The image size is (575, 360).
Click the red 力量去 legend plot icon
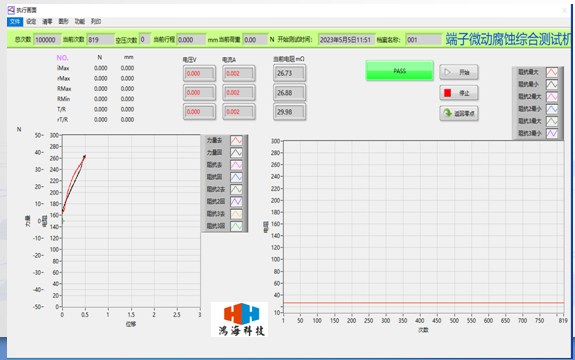coord(236,140)
